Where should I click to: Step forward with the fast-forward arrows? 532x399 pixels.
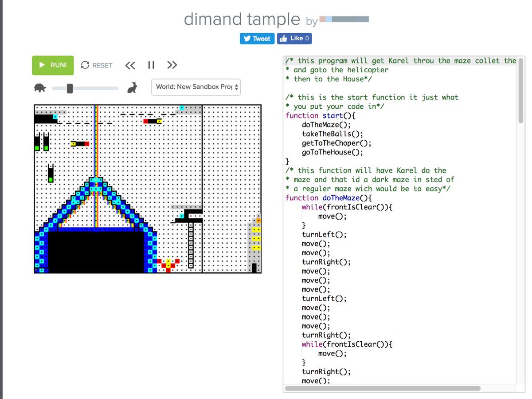tap(172, 65)
